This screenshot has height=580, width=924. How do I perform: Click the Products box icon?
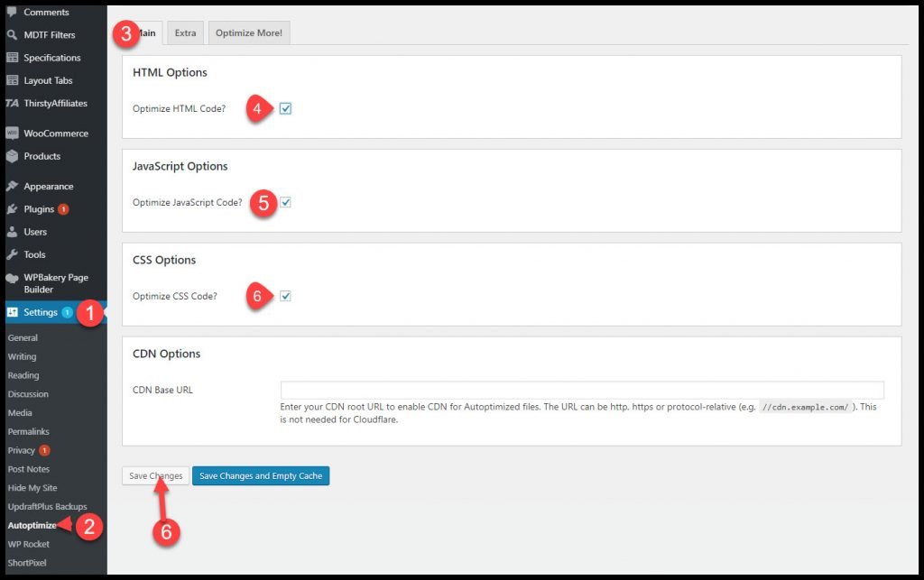pyautogui.click(x=12, y=156)
